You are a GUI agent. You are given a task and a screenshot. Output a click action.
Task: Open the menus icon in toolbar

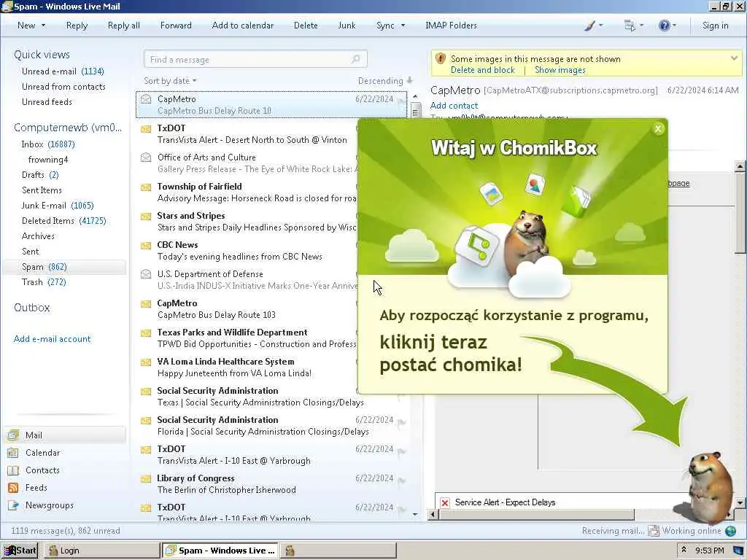point(630,26)
